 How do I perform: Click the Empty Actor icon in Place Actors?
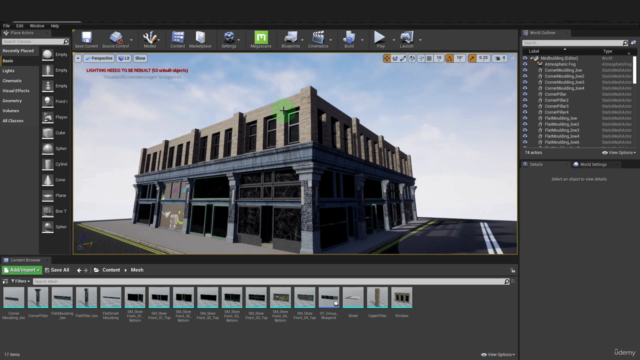[x=48, y=54]
